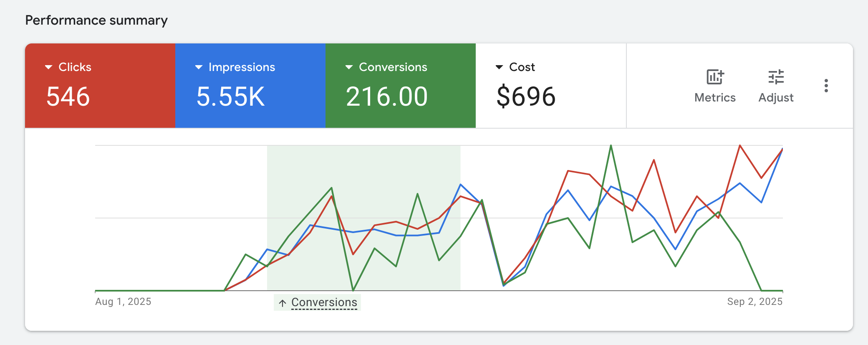Open the Metrics chart icon
Screen dimensions: 868x345
(x=715, y=77)
